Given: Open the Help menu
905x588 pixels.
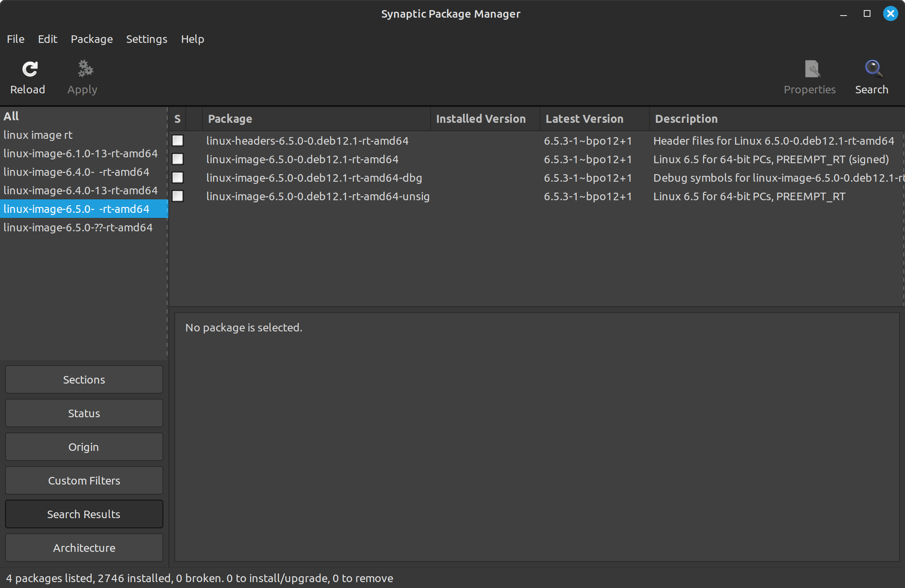Looking at the screenshot, I should pos(192,39).
